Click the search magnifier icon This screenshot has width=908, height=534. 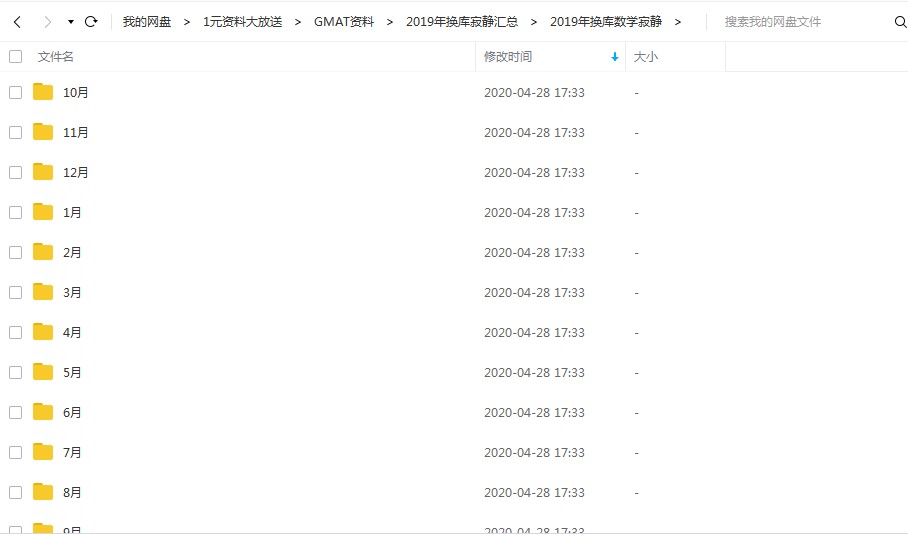click(x=900, y=22)
